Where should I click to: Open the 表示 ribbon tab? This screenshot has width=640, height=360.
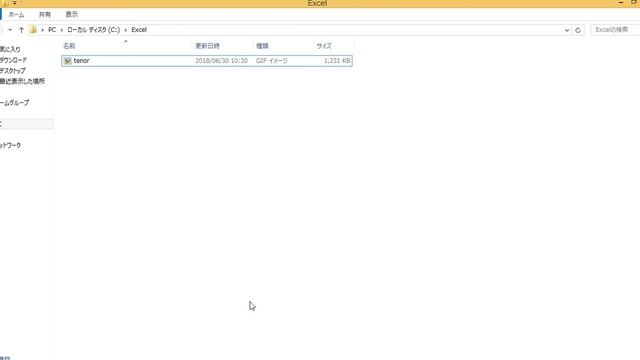coord(71,15)
